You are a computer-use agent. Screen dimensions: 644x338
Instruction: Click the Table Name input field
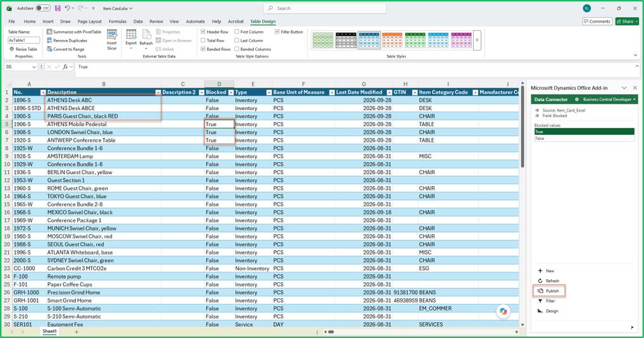(24, 41)
